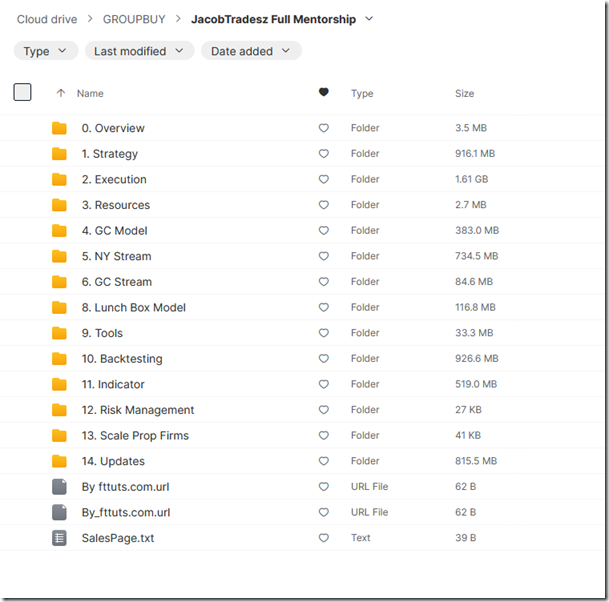Screen dimensions: 609x602
Task: Tick the select-all checkbox in header
Action: (22, 92)
